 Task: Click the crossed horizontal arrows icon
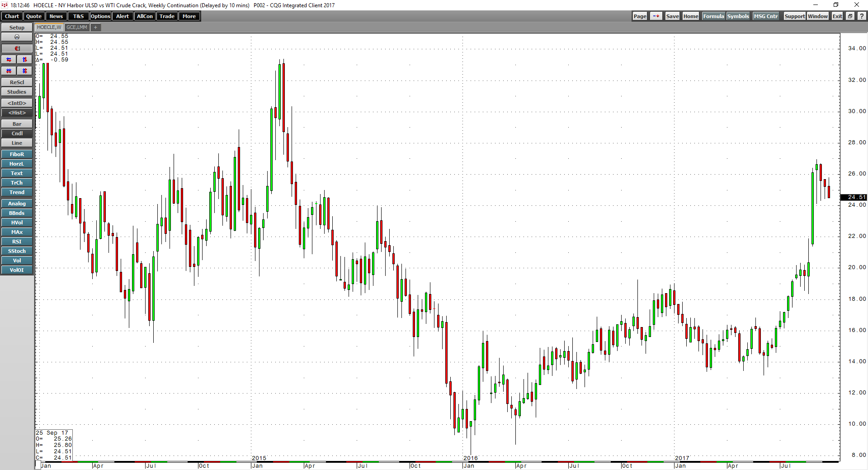[x=9, y=71]
